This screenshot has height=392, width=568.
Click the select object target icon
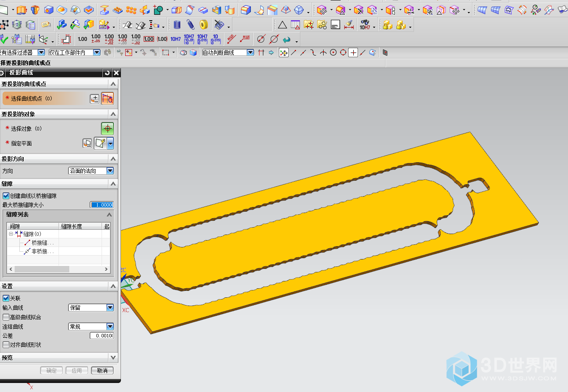tap(107, 128)
